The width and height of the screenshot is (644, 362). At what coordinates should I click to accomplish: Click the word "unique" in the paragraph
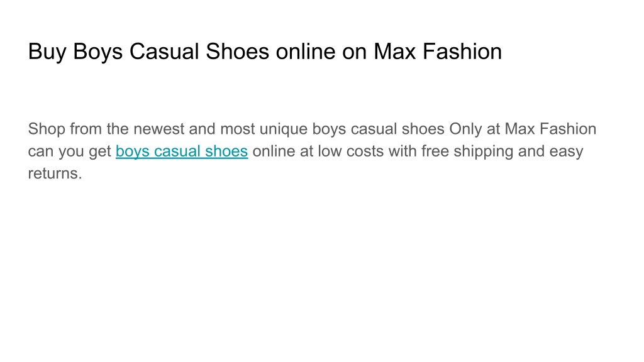point(284,129)
